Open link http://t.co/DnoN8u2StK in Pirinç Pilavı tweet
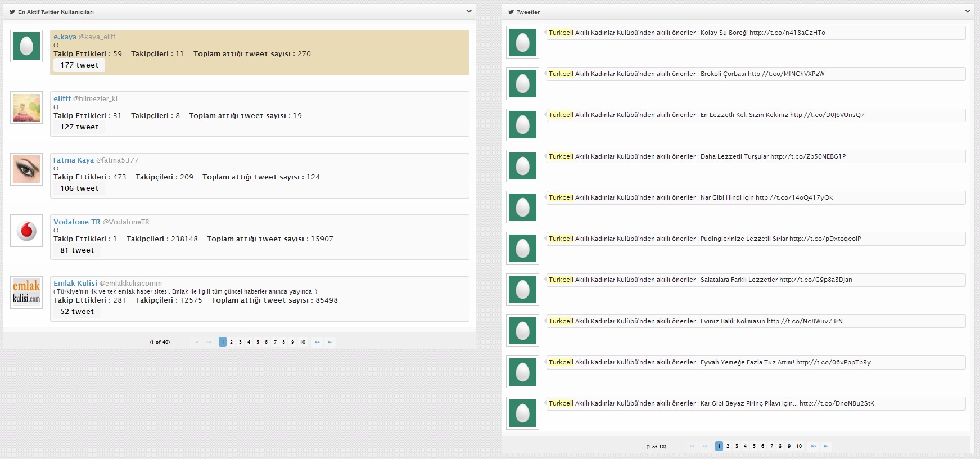 click(x=837, y=403)
